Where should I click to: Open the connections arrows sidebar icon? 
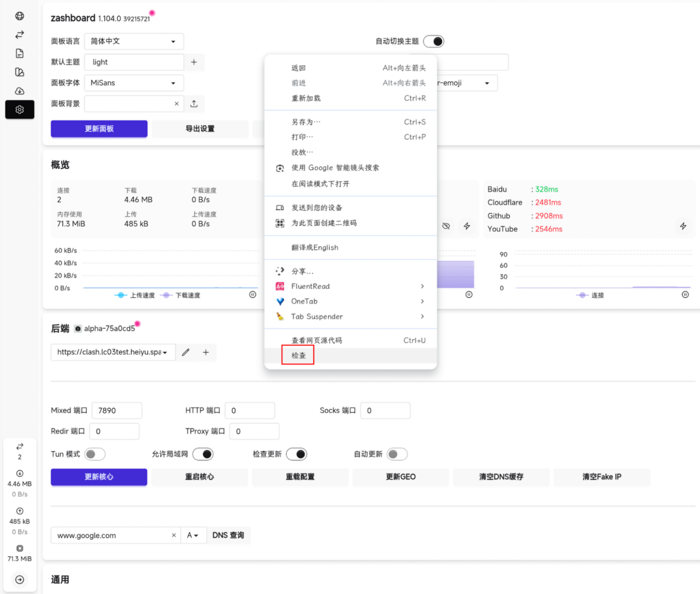coord(20,35)
